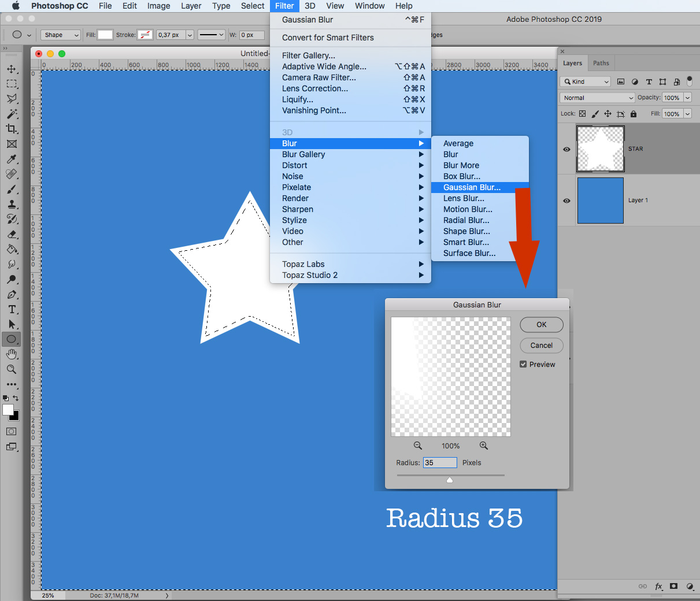Toggle layer filtering switch on or off
The height and width of the screenshot is (601, 700).
[690, 81]
